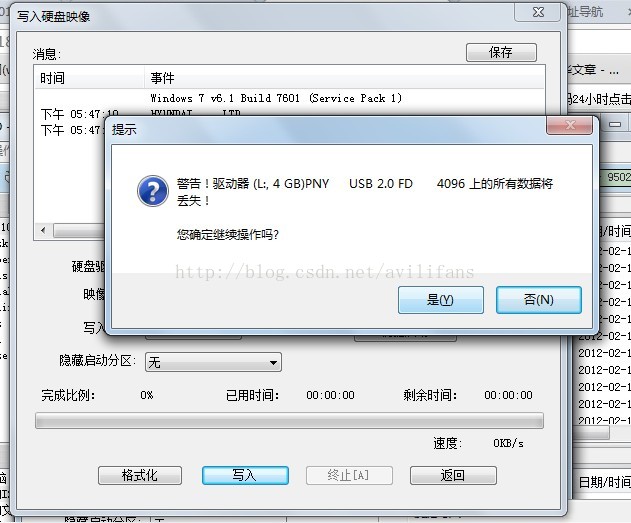
Task: Click the blue question mark icon
Action: [x=153, y=191]
